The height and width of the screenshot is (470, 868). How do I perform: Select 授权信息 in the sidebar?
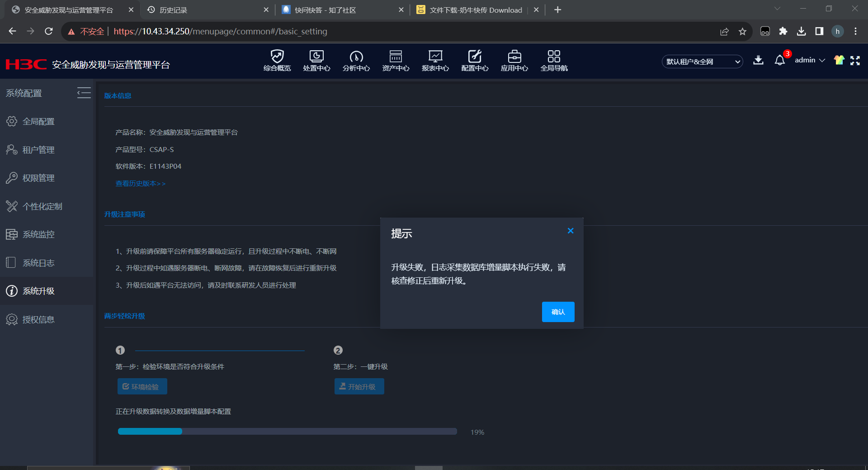click(38, 319)
